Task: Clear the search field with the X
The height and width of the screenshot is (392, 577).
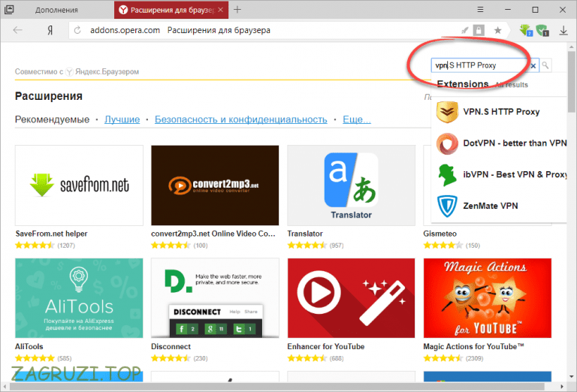Action: [533, 66]
